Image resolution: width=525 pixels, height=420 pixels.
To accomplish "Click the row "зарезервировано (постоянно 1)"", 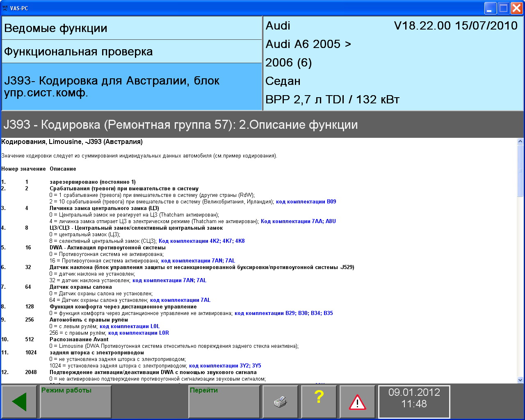I will (x=93, y=182).
